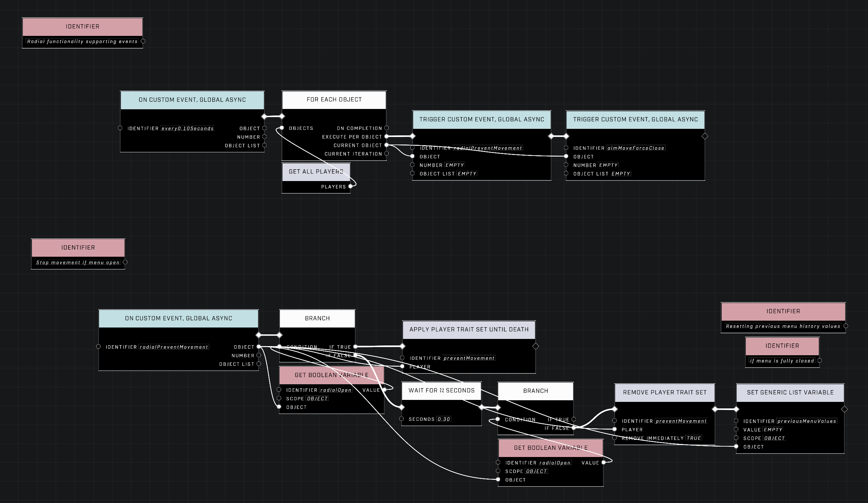The image size is (868, 503).
Task: Click the On Completion pin of For Each Object
Action: click(x=386, y=128)
